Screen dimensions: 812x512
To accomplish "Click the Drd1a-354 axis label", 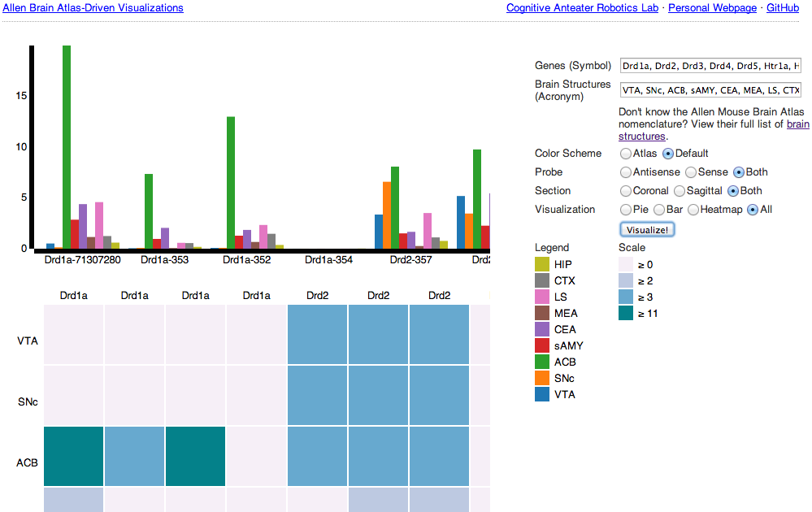I will coord(329,260).
